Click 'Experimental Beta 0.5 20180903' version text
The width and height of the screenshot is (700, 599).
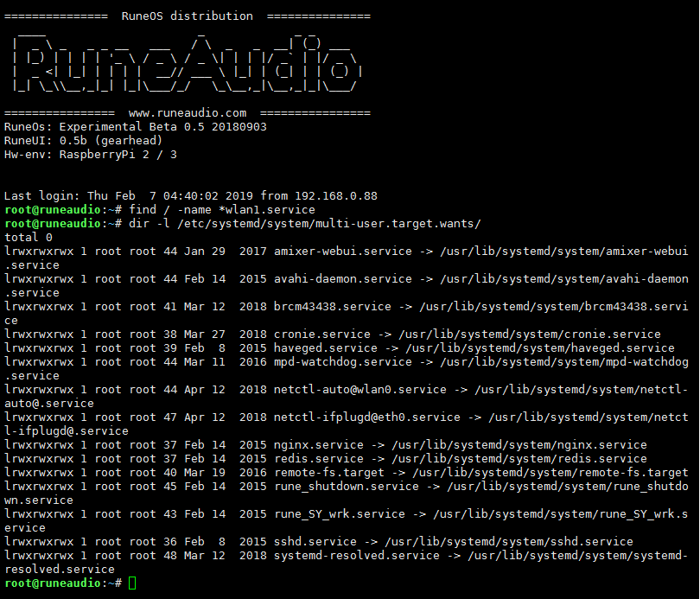[163, 127]
